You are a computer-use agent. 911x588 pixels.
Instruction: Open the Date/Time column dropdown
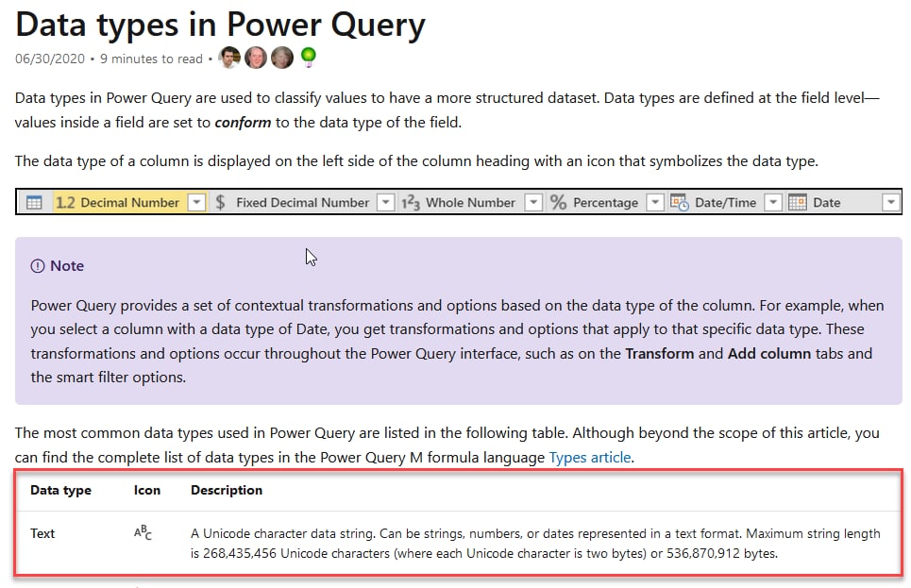[x=773, y=202]
